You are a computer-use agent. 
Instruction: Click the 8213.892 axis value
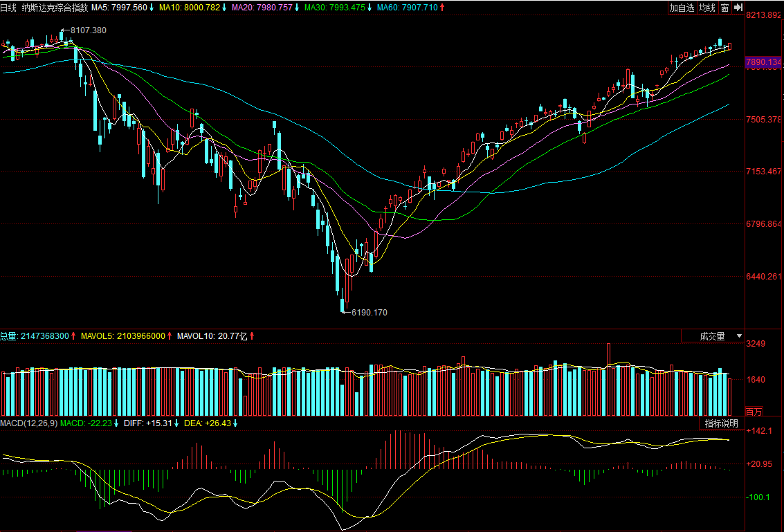(763, 15)
